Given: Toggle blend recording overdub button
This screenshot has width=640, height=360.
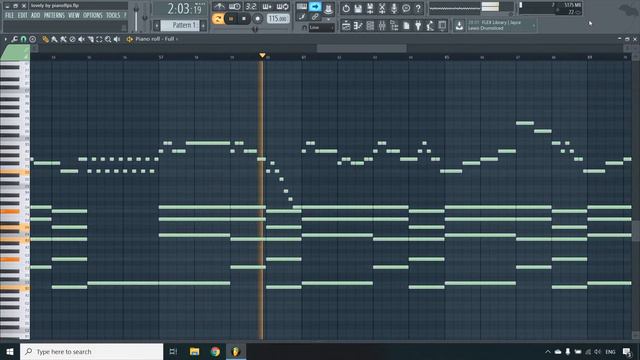Looking at the screenshot, I should click(267, 7).
